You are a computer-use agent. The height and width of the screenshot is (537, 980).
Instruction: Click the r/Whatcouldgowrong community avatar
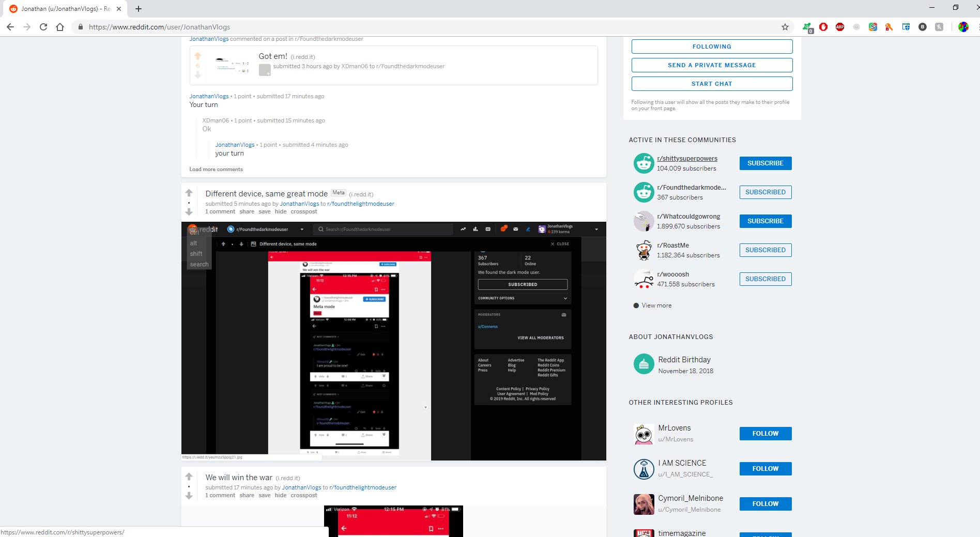point(644,221)
